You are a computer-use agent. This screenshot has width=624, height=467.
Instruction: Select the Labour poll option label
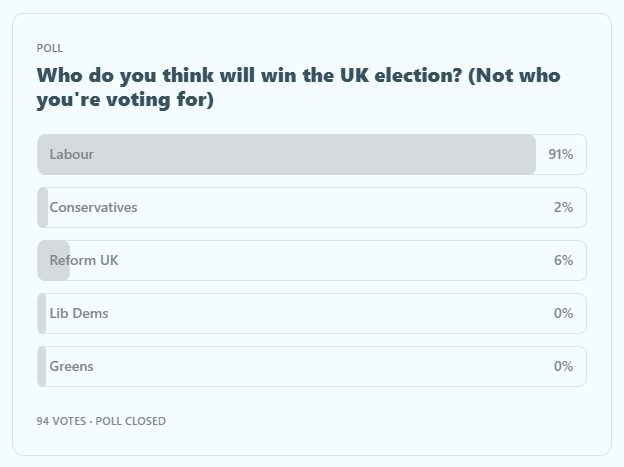71,155
